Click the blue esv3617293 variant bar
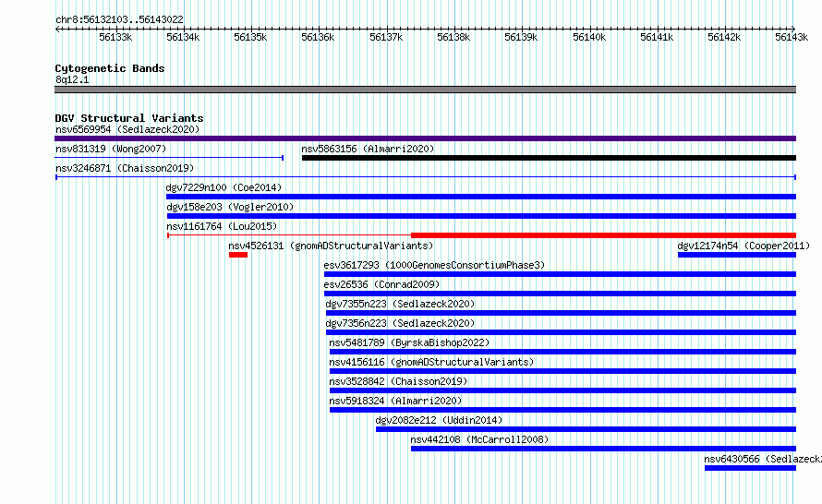 tap(560, 274)
